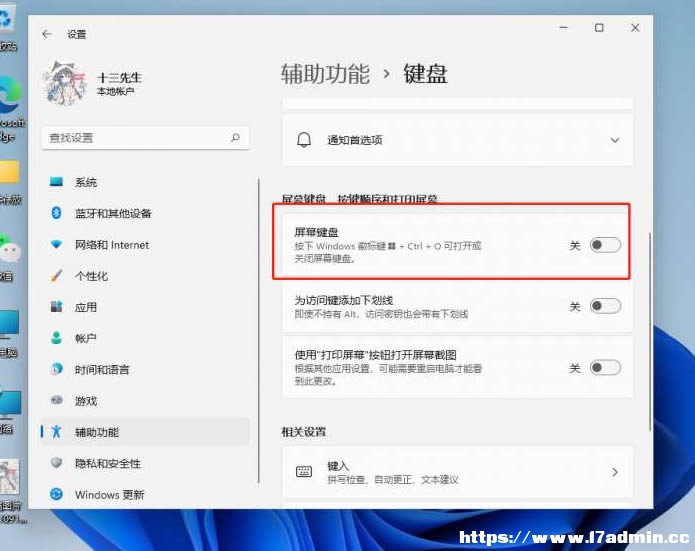Click the 为访问键添加下划线 title
Viewport: 695px width, 551px height.
(344, 300)
